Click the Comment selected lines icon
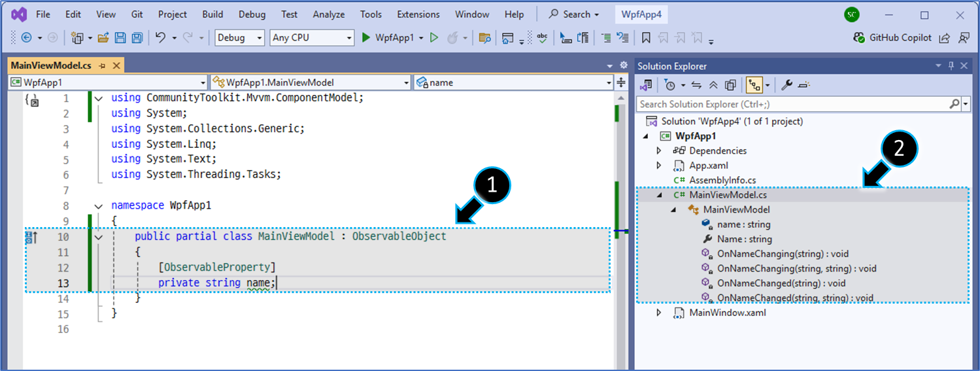The image size is (980, 371). click(606, 38)
